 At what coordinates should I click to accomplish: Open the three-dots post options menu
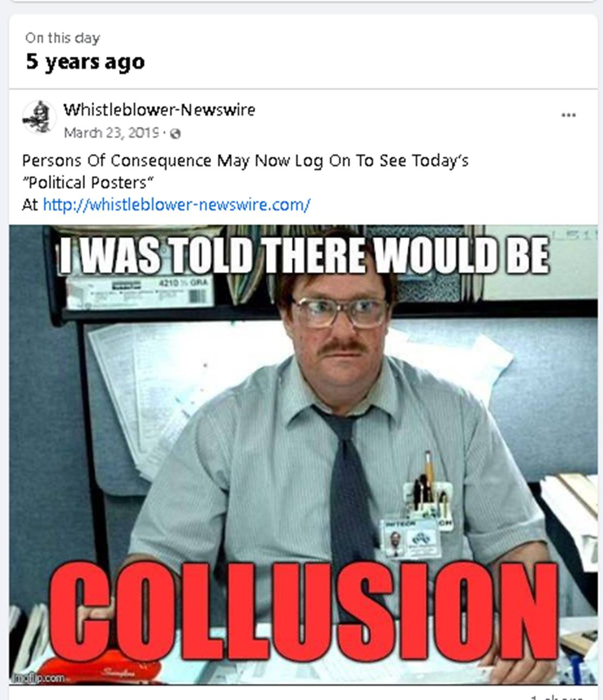[x=568, y=115]
